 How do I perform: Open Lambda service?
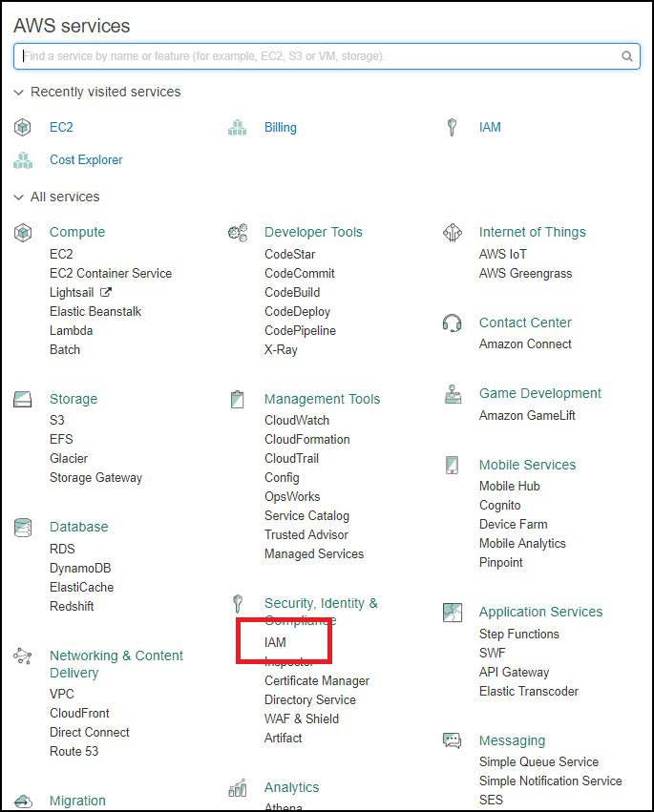(71, 331)
